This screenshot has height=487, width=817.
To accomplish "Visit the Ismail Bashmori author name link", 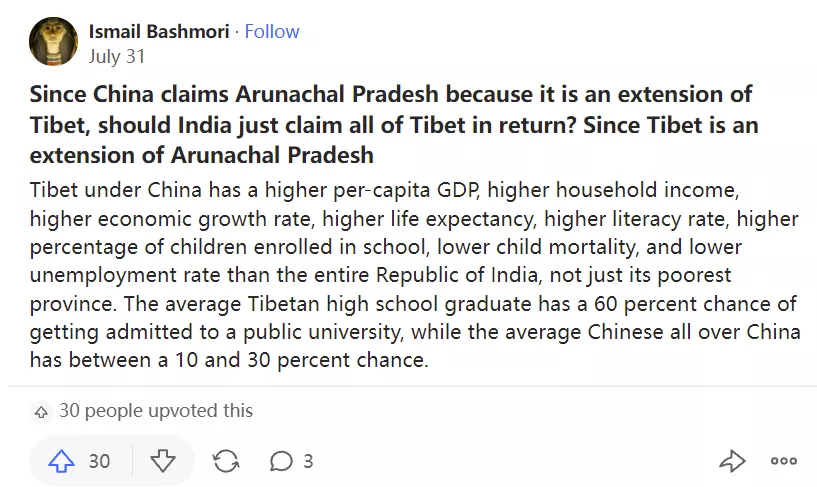I will (x=158, y=32).
